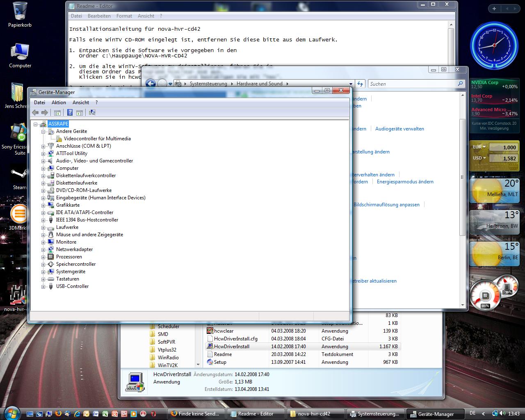Viewport: 525px width, 420px height.
Task: Select the Videocontroller für Multimedia warning icon
Action: click(59, 139)
